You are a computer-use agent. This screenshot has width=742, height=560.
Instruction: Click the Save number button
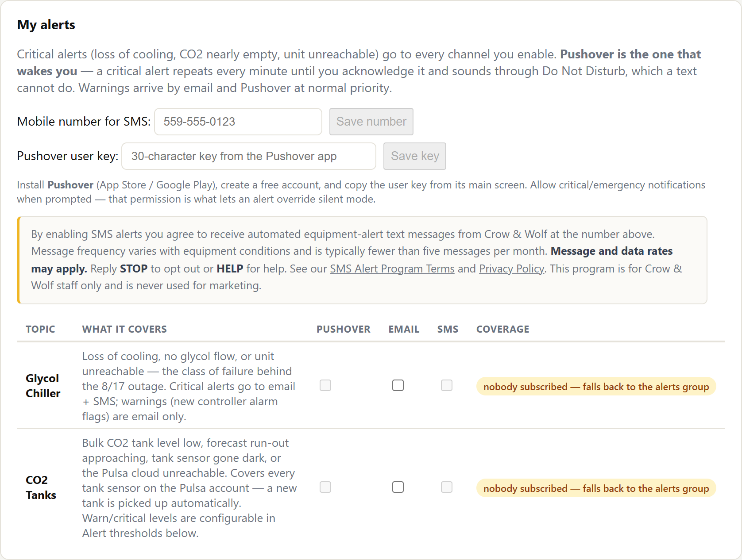[371, 122]
